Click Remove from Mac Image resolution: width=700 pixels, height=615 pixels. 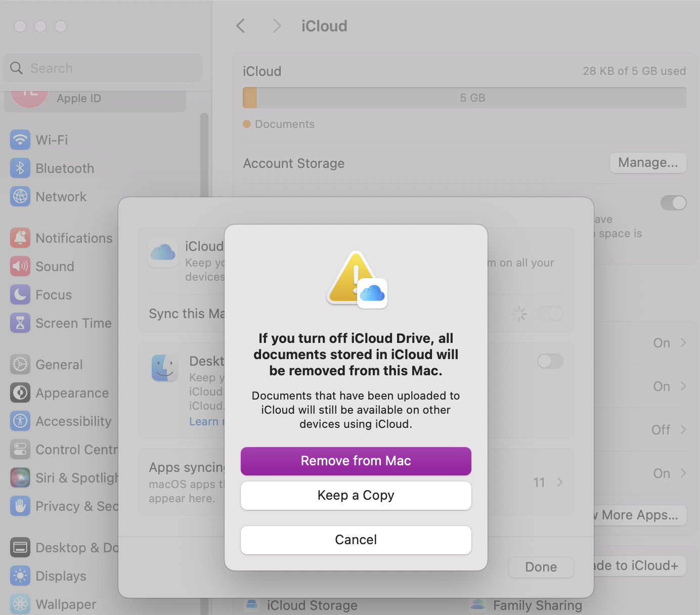356,461
